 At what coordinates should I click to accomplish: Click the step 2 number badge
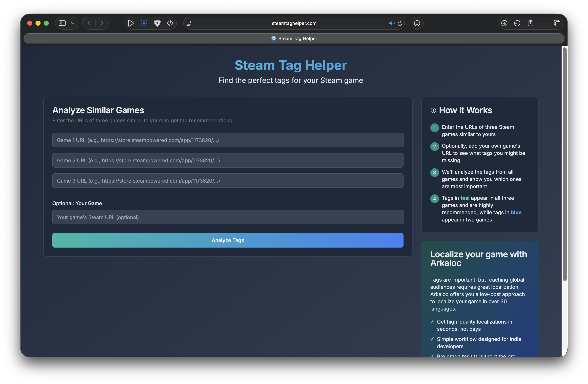click(x=435, y=146)
